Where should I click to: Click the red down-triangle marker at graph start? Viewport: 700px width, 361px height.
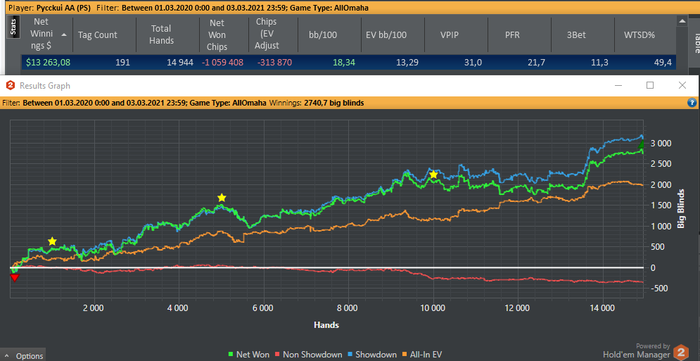[15, 278]
